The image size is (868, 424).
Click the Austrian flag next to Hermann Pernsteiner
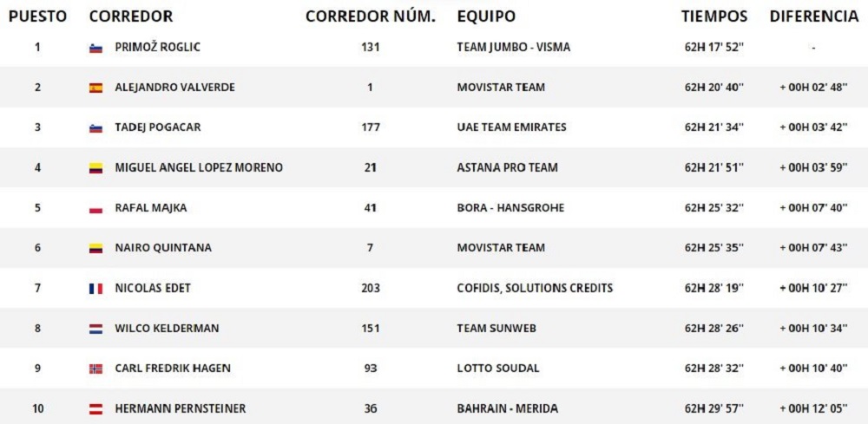95,408
